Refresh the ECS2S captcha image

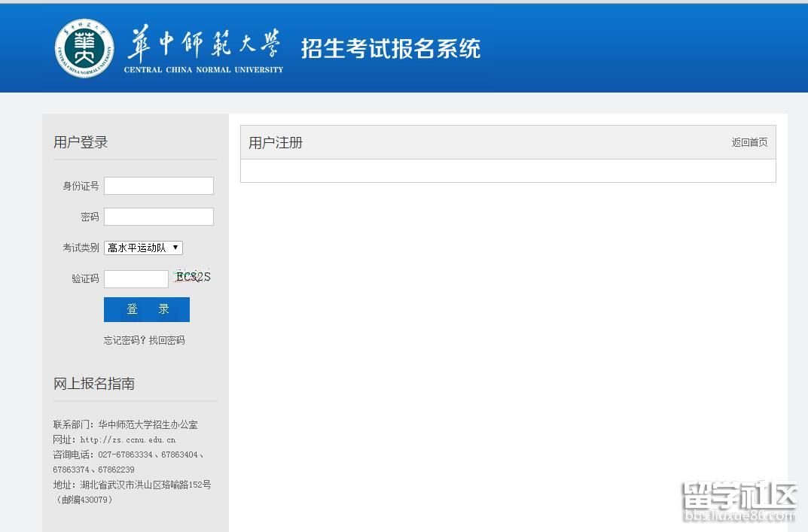[191, 277]
